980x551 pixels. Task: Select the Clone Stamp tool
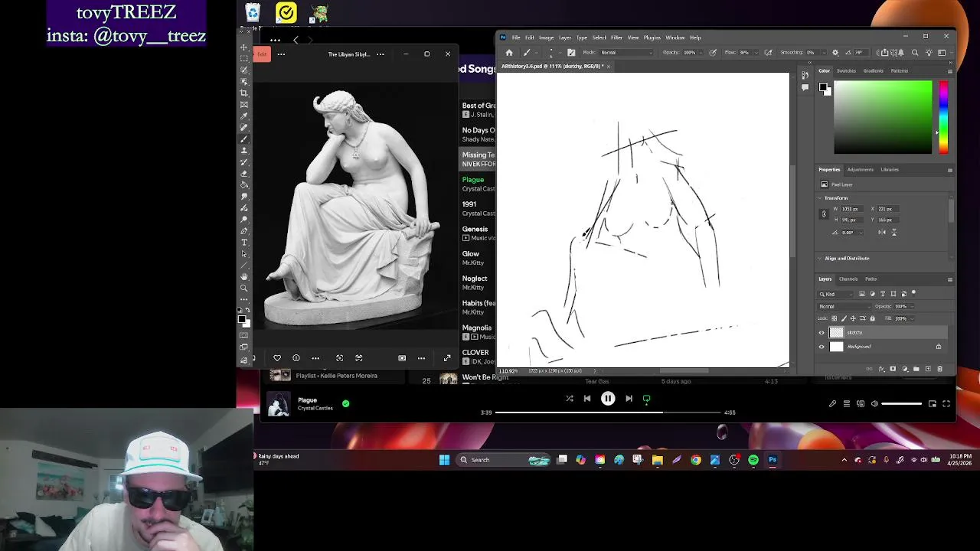[x=244, y=150]
